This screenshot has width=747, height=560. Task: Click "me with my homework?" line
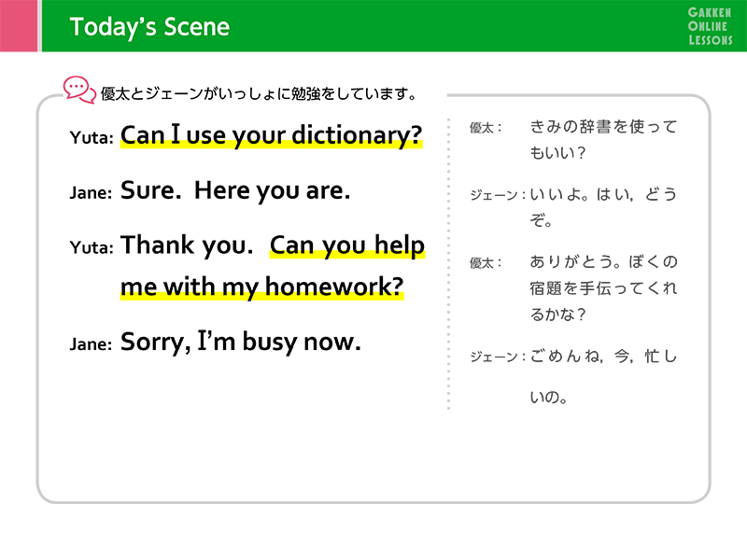point(261,287)
